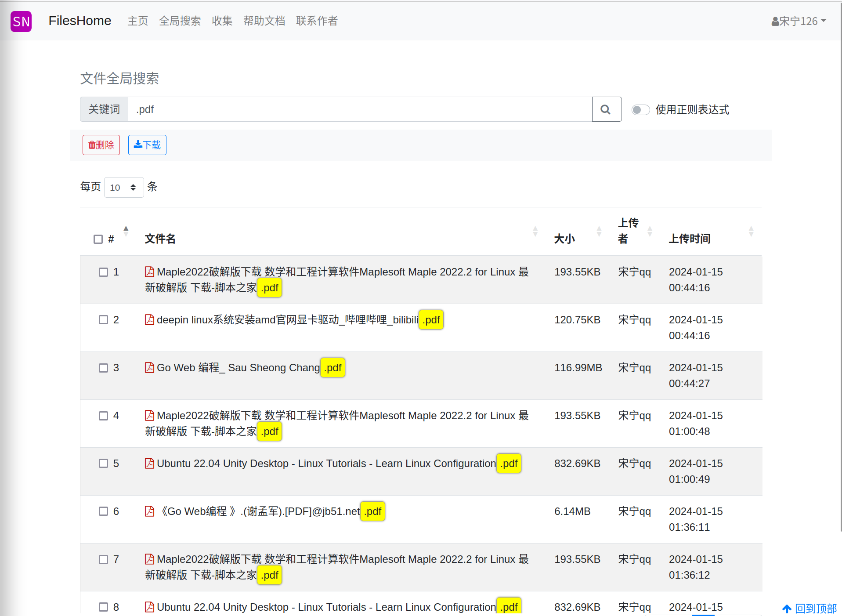Screen dimensions: 842x616
Task: Select checkbox for row 3
Action: [x=103, y=368]
